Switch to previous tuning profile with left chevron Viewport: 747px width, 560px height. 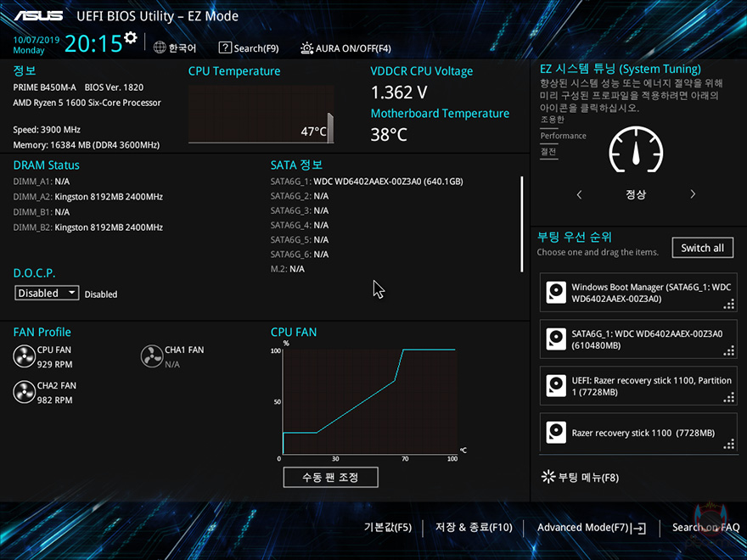[x=579, y=194]
